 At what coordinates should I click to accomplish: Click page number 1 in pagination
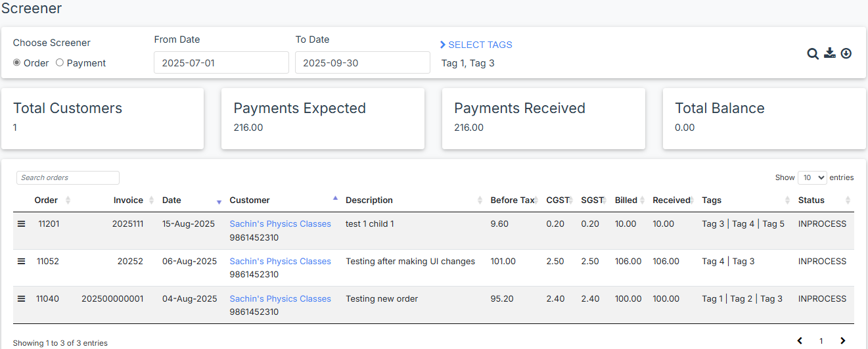tap(821, 341)
